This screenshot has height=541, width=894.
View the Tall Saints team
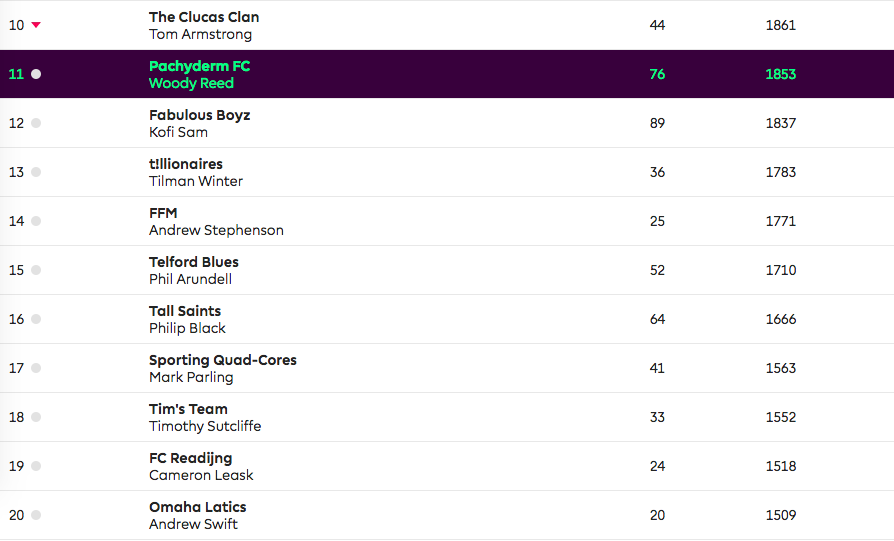[185, 311]
